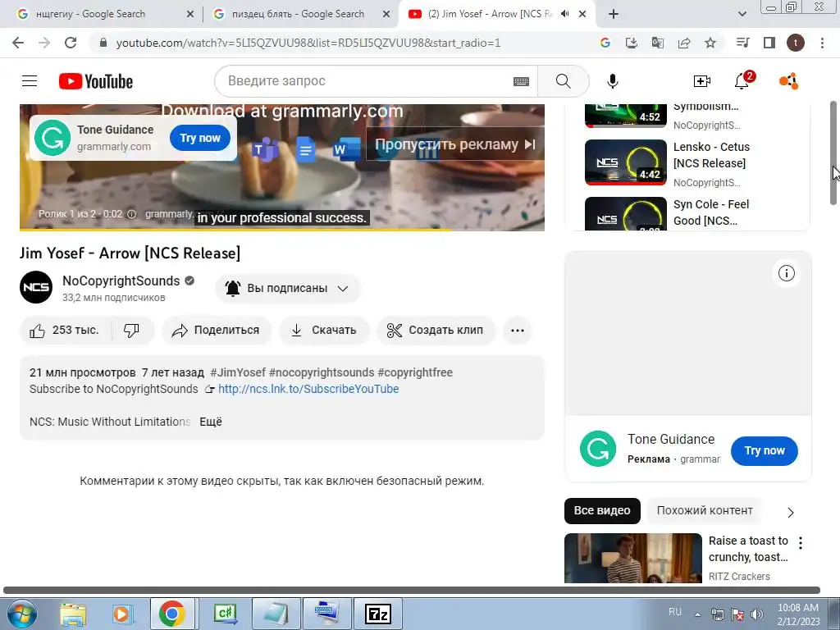Open the media controls icon in Chrome toolbar

pyautogui.click(x=742, y=43)
